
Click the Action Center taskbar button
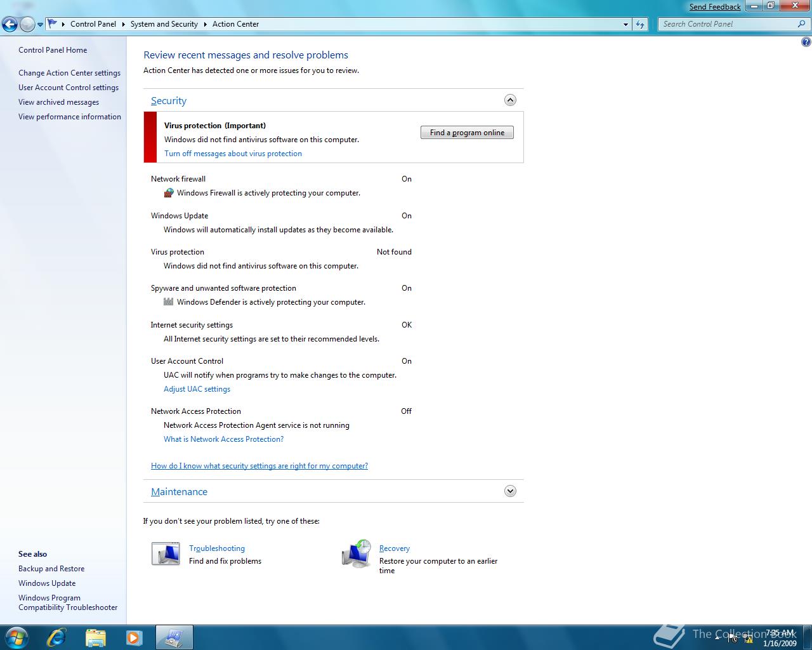click(174, 637)
